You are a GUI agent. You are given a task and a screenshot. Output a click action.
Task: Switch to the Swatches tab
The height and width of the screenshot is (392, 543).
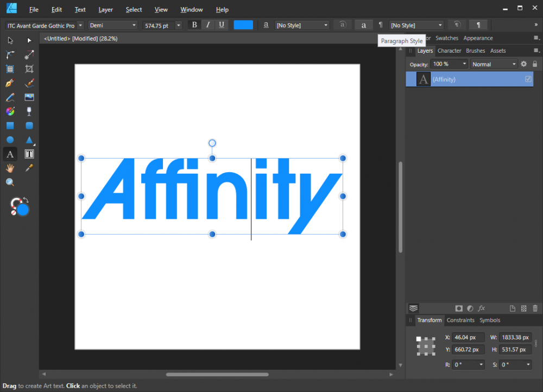(x=446, y=38)
